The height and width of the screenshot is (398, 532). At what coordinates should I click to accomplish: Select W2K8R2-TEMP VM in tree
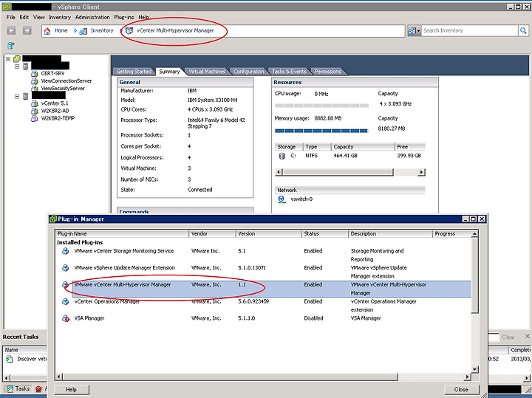[x=58, y=118]
